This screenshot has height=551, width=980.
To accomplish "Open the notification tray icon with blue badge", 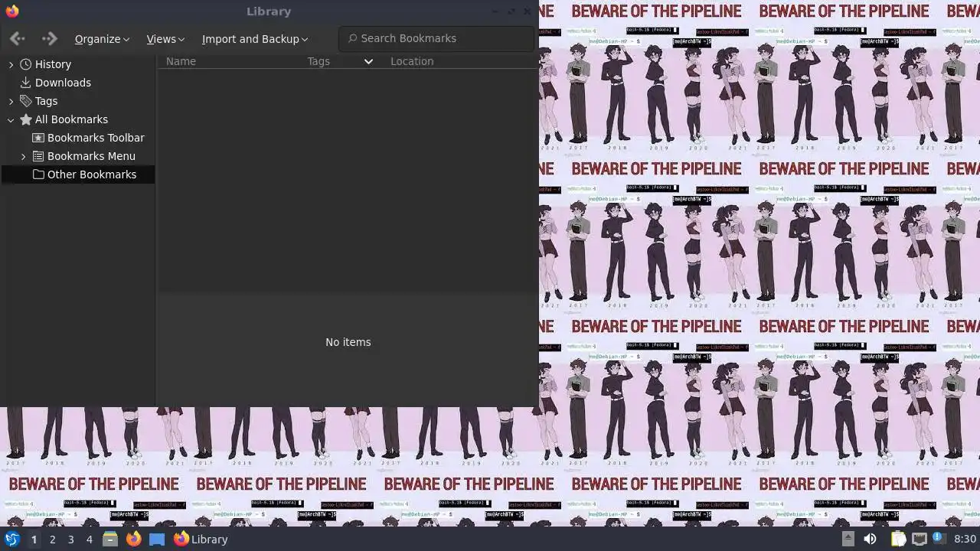I will click(x=941, y=539).
